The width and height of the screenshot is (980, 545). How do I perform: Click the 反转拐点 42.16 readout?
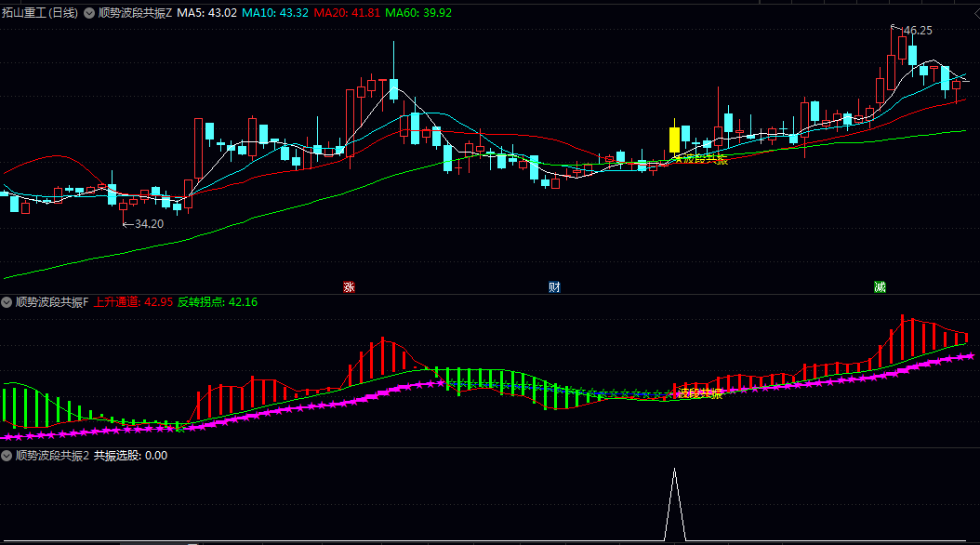pos(218,302)
